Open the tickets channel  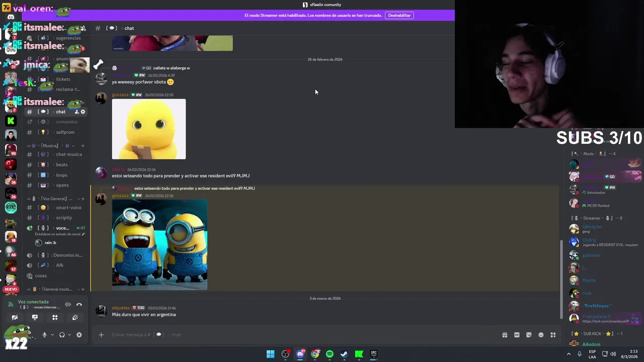coord(57,79)
